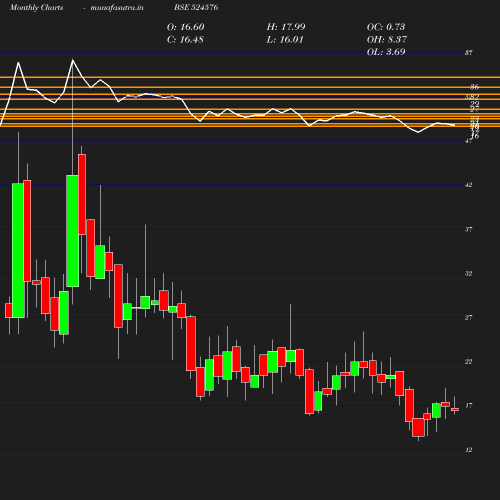Click the price axis label 22
The width and height of the screenshot is (500, 500).
pos(469,362)
